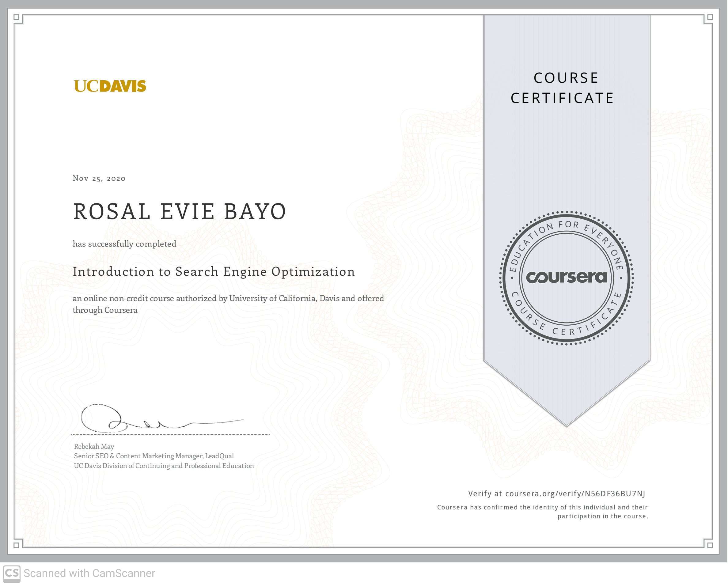This screenshot has height=586, width=728.
Task: Select the name 'ROSAL EVIE BAYO'
Action: [x=179, y=212]
